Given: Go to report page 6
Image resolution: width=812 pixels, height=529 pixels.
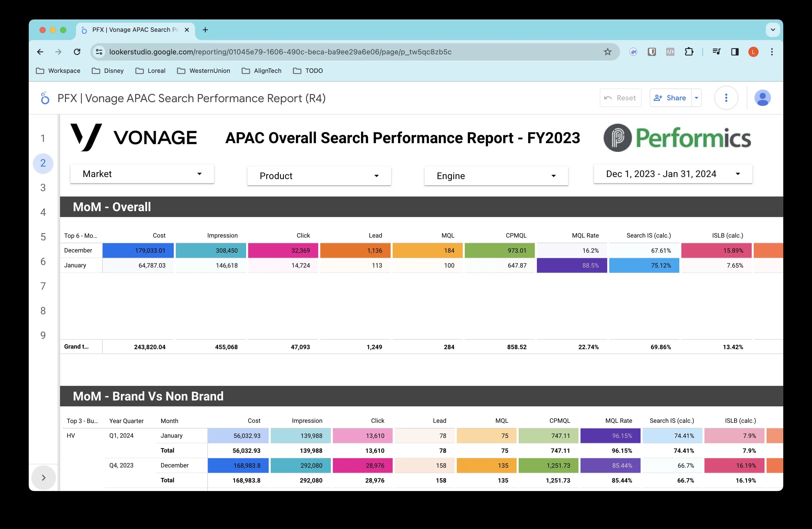Looking at the screenshot, I should pyautogui.click(x=43, y=262).
